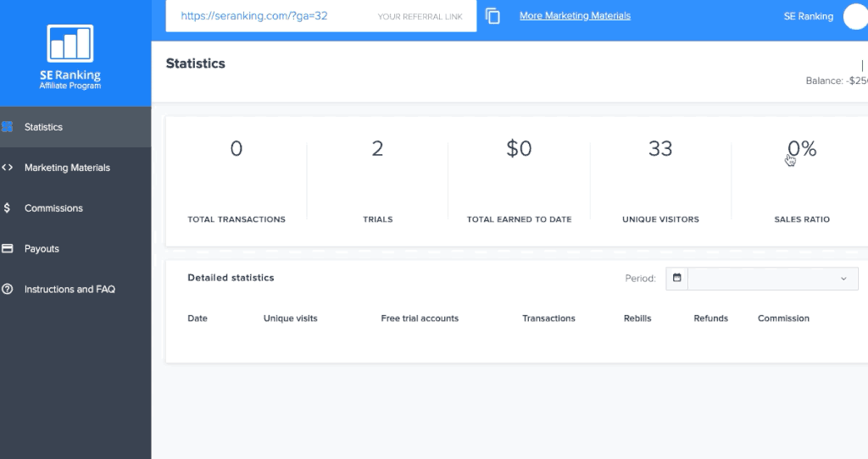Click the Rebills column header
868x459 pixels.
point(637,318)
